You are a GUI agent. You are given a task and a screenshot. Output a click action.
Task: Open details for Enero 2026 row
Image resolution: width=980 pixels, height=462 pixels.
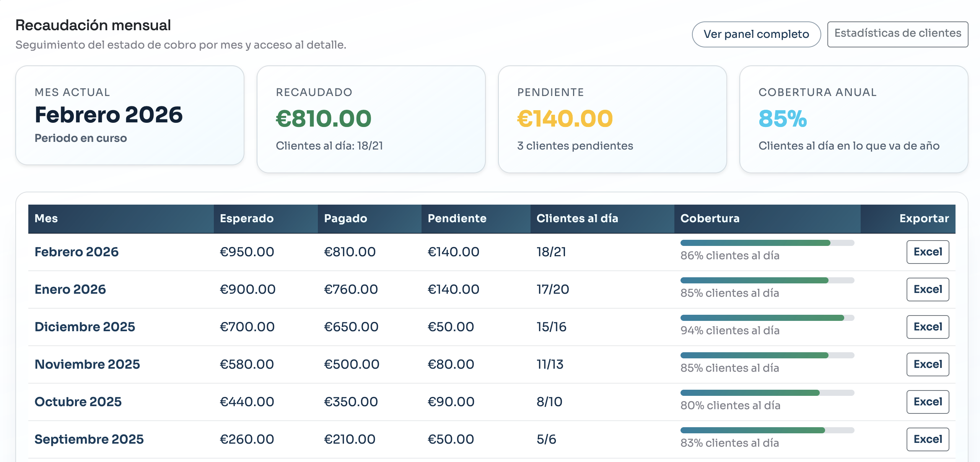[x=70, y=289]
